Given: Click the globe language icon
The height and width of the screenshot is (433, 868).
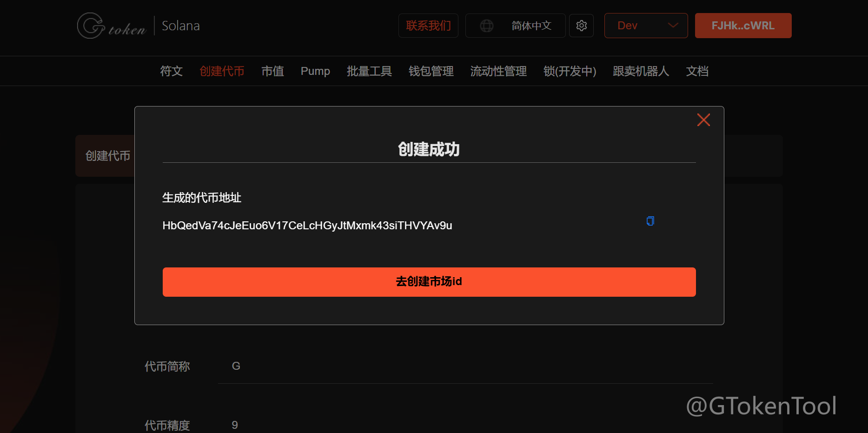Looking at the screenshot, I should pos(487,26).
